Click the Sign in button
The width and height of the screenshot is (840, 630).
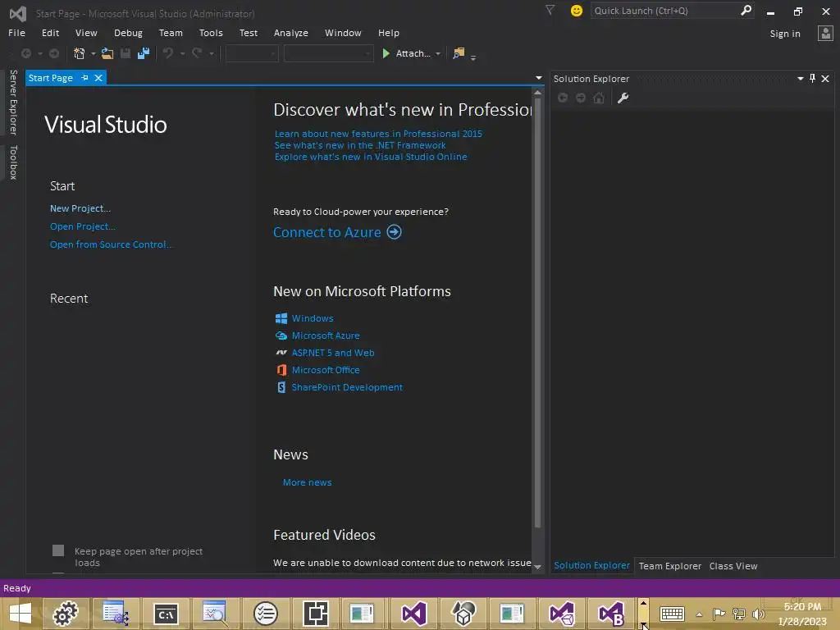785,33
